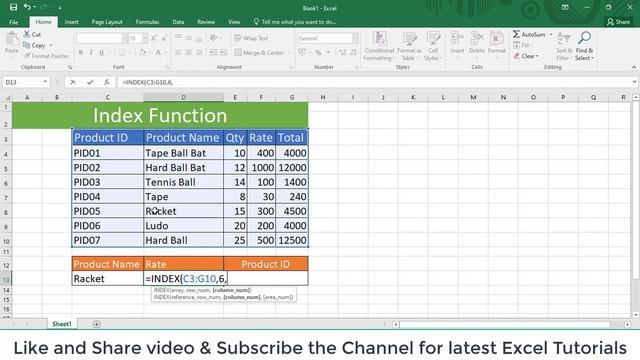Open Find & Select magnifier menu
This screenshot has height=360, width=640.
(x=584, y=46)
